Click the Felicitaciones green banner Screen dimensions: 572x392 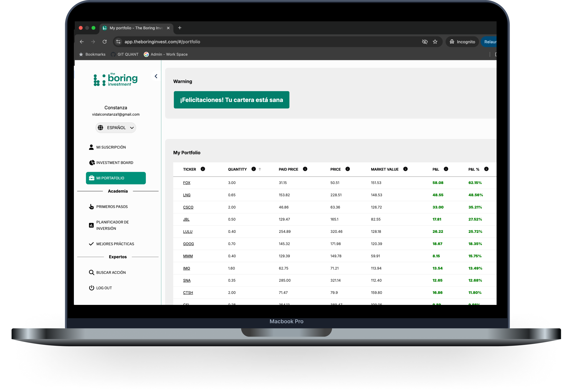[231, 100]
